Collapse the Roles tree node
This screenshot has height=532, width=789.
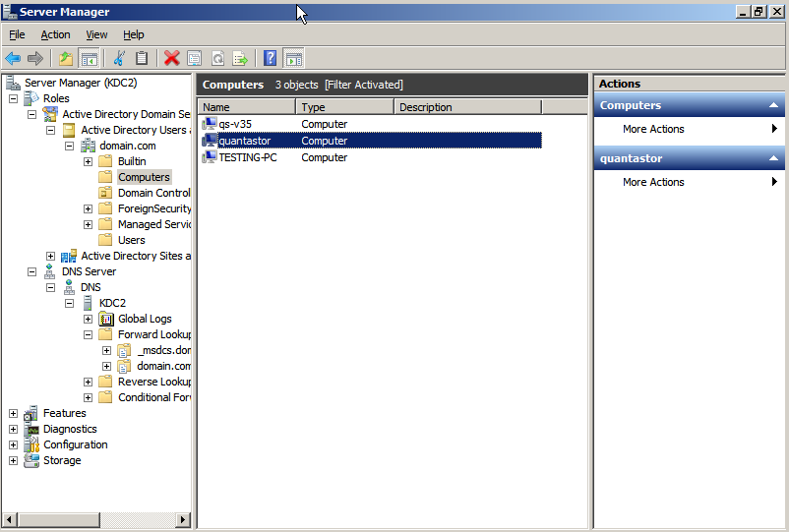[x=13, y=98]
